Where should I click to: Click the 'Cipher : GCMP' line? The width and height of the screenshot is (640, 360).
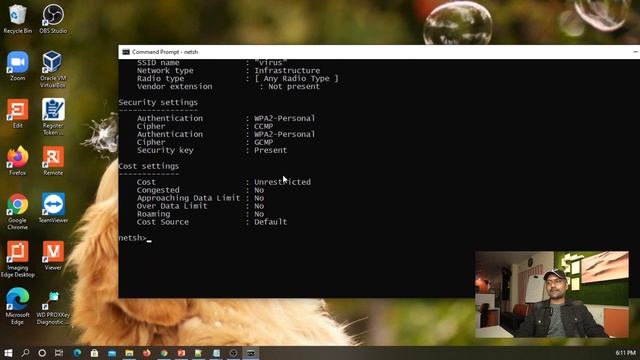(x=205, y=142)
